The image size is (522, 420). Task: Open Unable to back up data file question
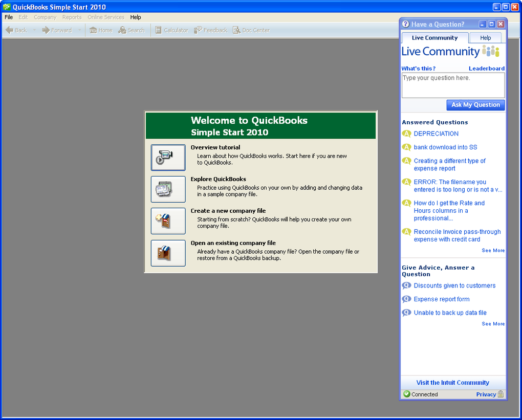(450, 313)
